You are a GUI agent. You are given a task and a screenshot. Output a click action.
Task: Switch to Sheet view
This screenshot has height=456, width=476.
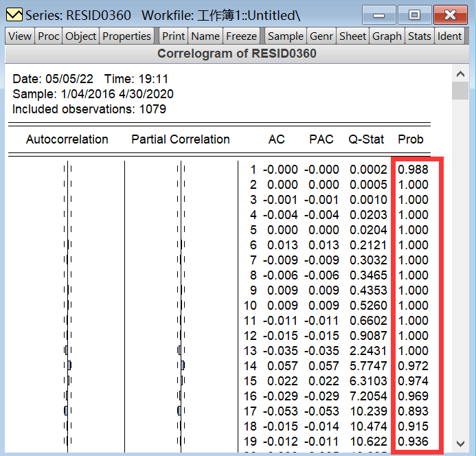(x=352, y=36)
